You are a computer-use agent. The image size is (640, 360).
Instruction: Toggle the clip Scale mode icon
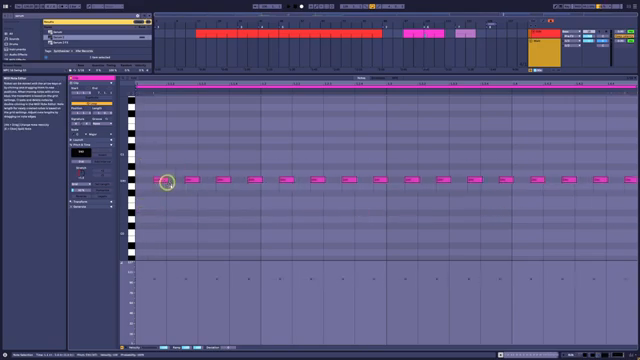(73, 134)
